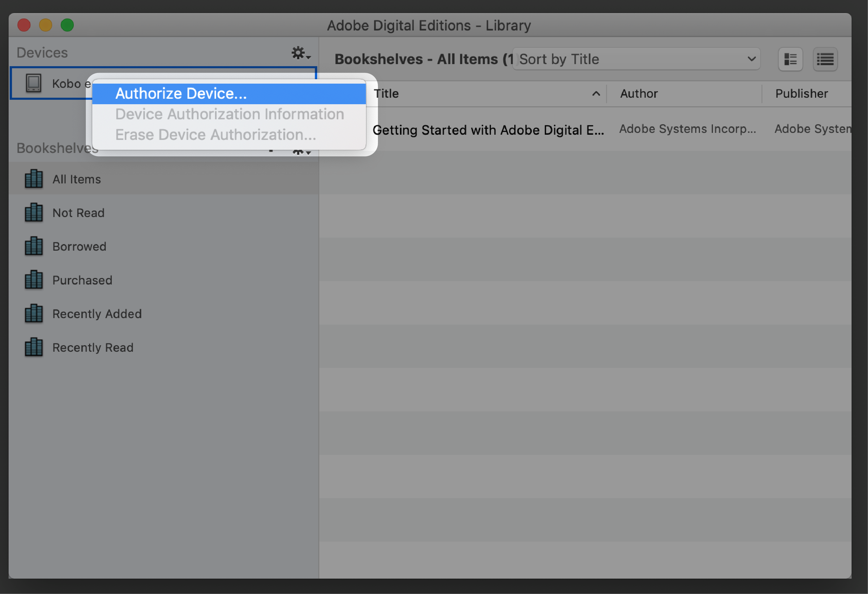
Task: Select Device Authorization Information option
Action: 229,113
